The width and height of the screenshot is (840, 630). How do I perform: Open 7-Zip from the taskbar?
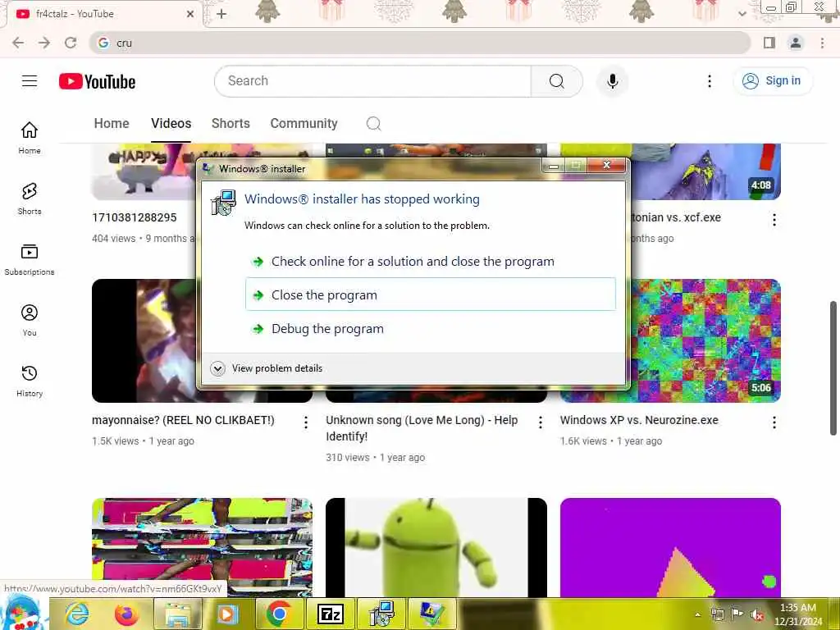[330, 614]
